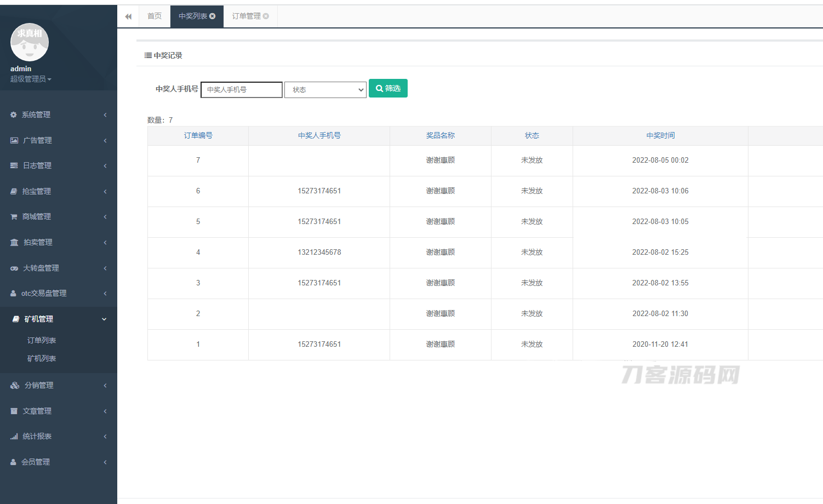Click the gamepad icon beside 大转盘管理
823x504 pixels.
tap(14, 268)
